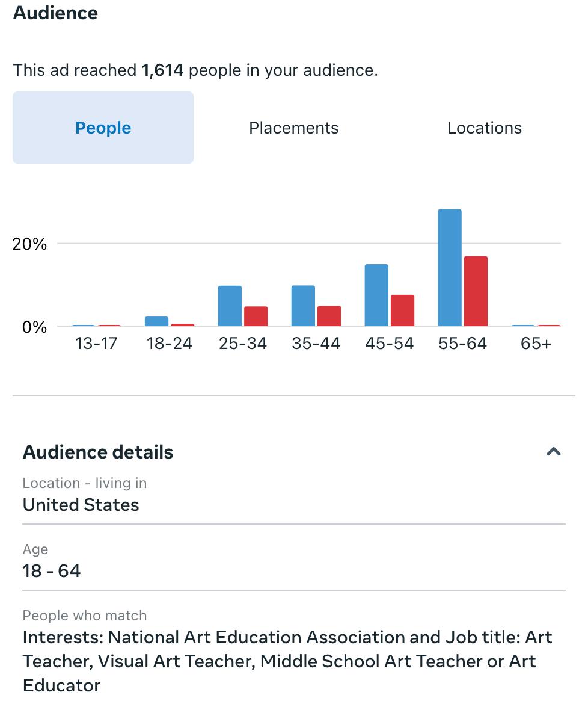Open the Locations tab
This screenshot has height=704, width=588.
tap(484, 128)
